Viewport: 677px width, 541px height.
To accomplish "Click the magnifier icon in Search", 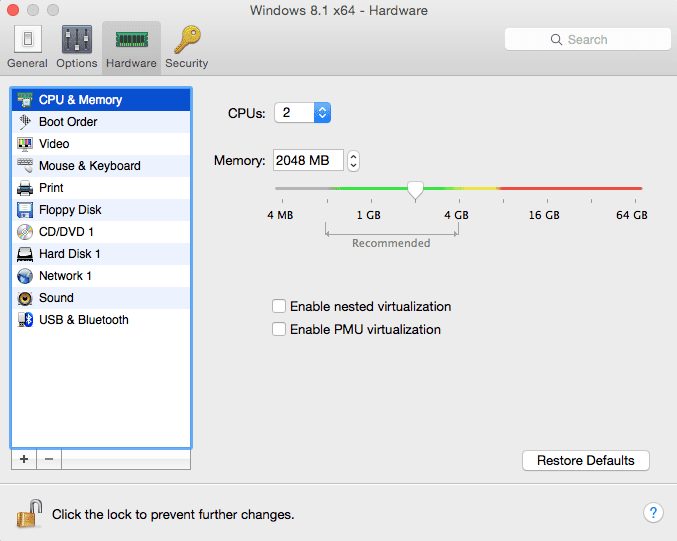I will [556, 40].
